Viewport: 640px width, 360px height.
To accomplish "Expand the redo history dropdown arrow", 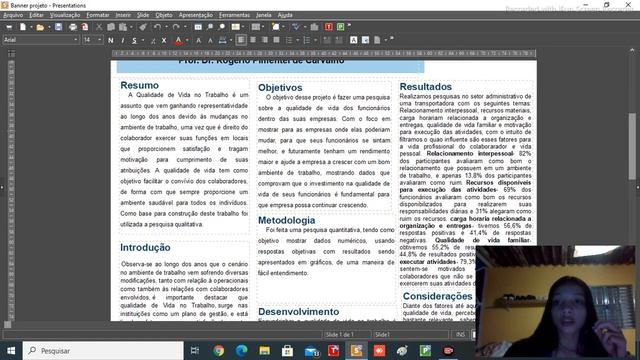I will (185, 27).
